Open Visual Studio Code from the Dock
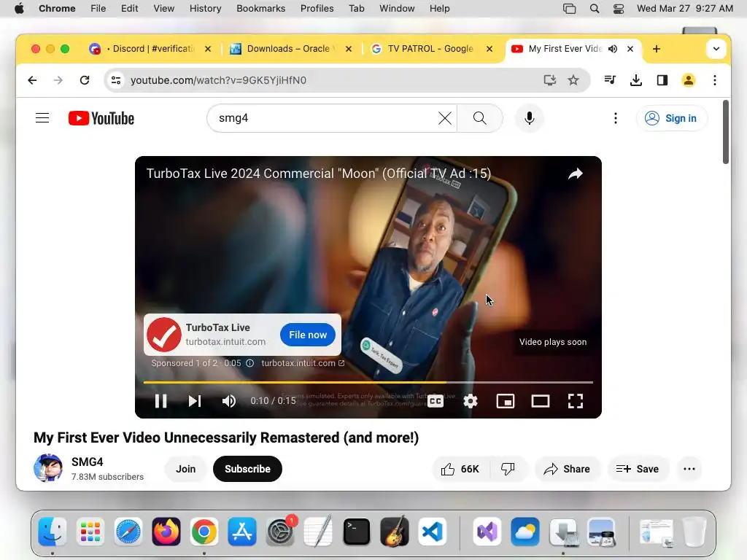The height and width of the screenshot is (560, 747). coord(433,532)
